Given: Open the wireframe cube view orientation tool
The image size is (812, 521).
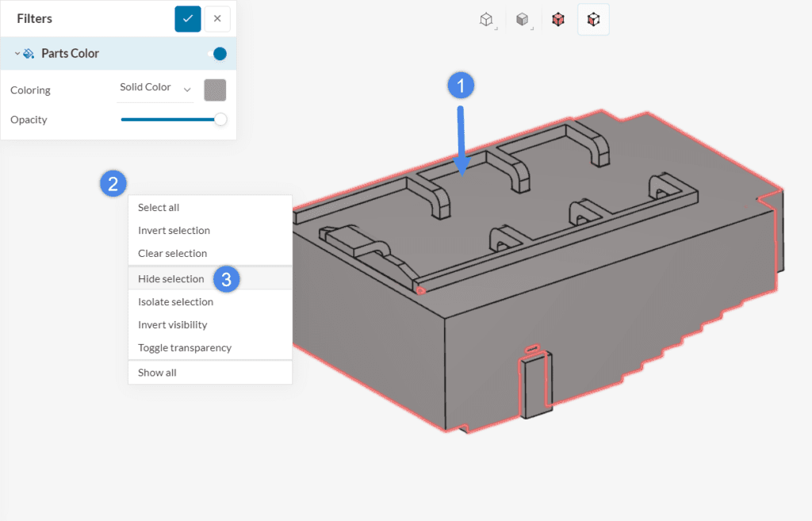Looking at the screenshot, I should (486, 20).
